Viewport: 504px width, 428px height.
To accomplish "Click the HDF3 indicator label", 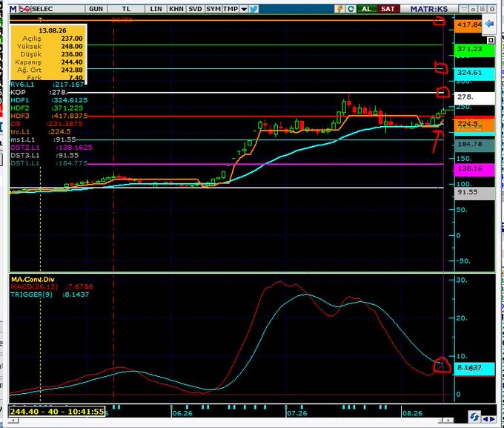I will pyautogui.click(x=20, y=116).
